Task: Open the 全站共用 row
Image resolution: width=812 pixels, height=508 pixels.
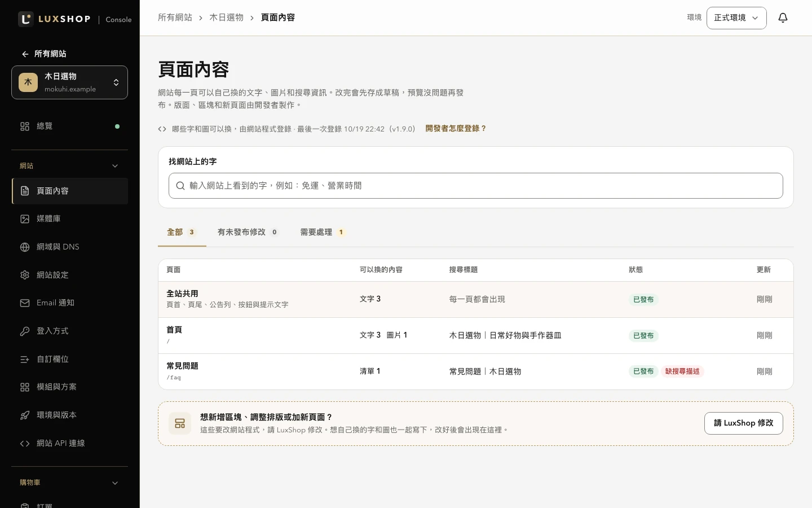Action: point(475,299)
